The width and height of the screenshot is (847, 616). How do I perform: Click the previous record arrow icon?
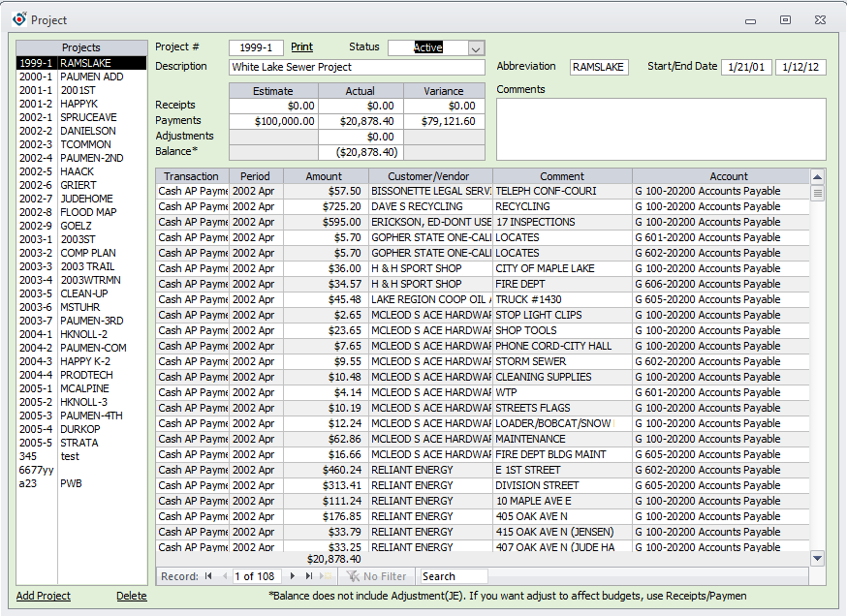point(225,576)
